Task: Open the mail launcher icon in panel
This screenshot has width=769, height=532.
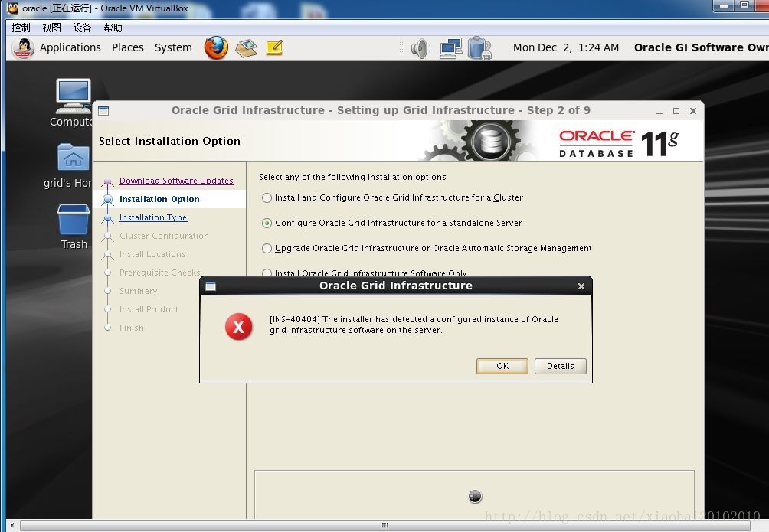Action: click(246, 47)
